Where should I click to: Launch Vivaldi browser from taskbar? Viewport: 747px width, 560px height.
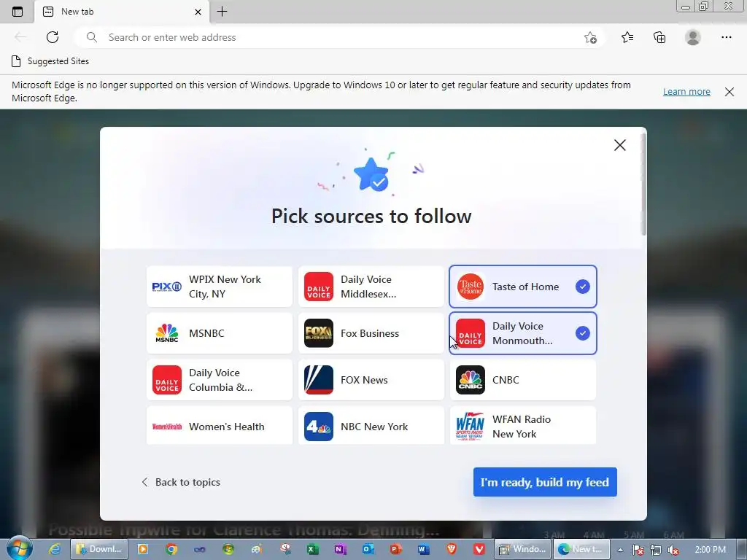click(479, 549)
